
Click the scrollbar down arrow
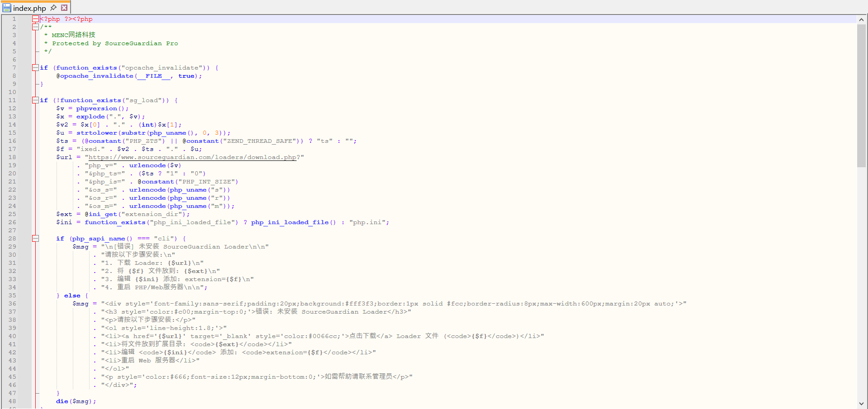[861, 404]
